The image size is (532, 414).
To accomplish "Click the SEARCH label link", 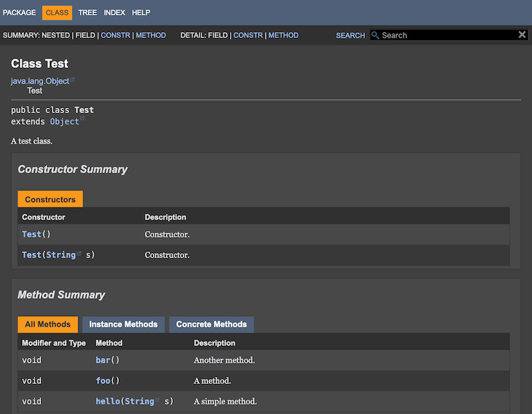I will (x=350, y=35).
